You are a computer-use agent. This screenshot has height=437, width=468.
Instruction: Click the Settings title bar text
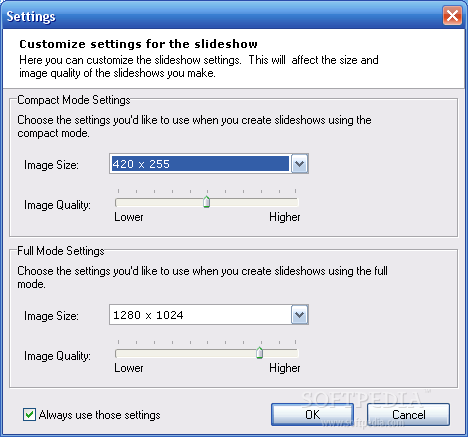pyautogui.click(x=31, y=16)
